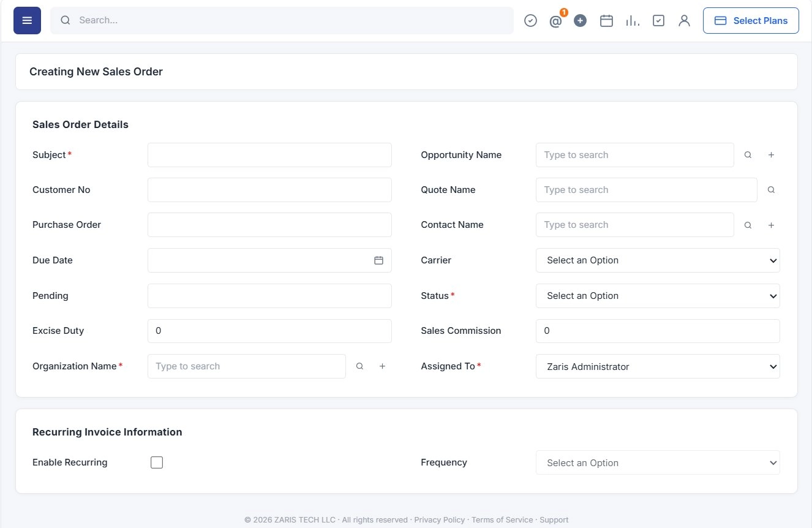Click the Pending input field
Screen dimensions: 812x528
269,296
